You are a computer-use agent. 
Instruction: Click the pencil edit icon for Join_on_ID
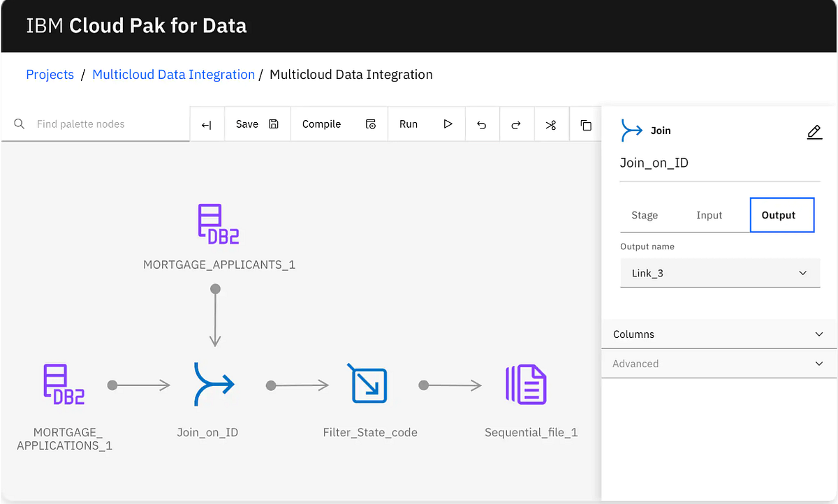pos(814,131)
